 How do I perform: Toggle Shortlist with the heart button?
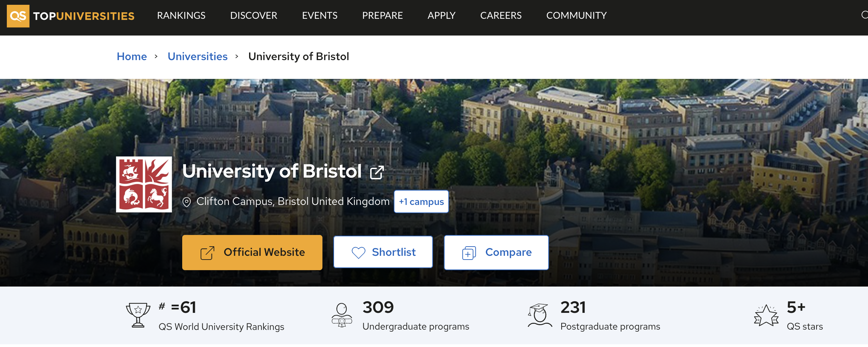pos(383,252)
